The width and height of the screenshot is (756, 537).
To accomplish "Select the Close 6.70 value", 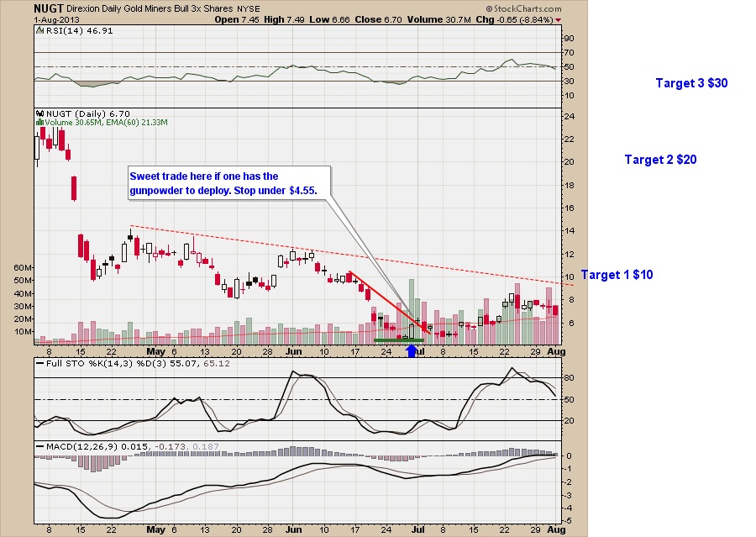I will (378, 20).
